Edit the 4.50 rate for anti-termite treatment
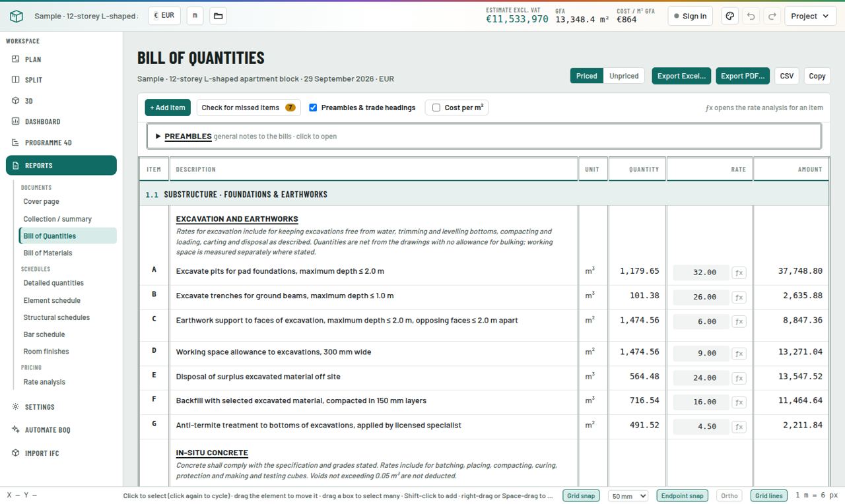 (x=700, y=427)
